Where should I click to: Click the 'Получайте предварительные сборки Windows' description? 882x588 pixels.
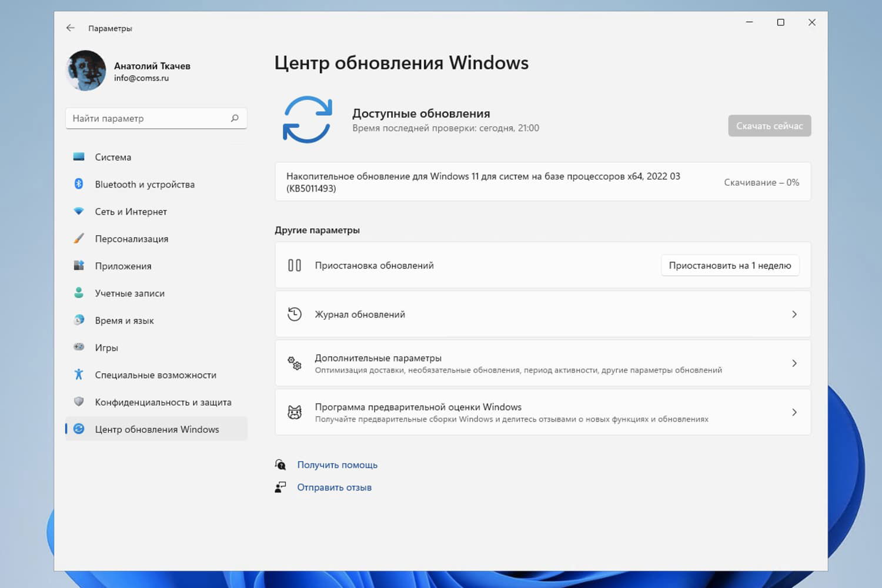point(512,419)
